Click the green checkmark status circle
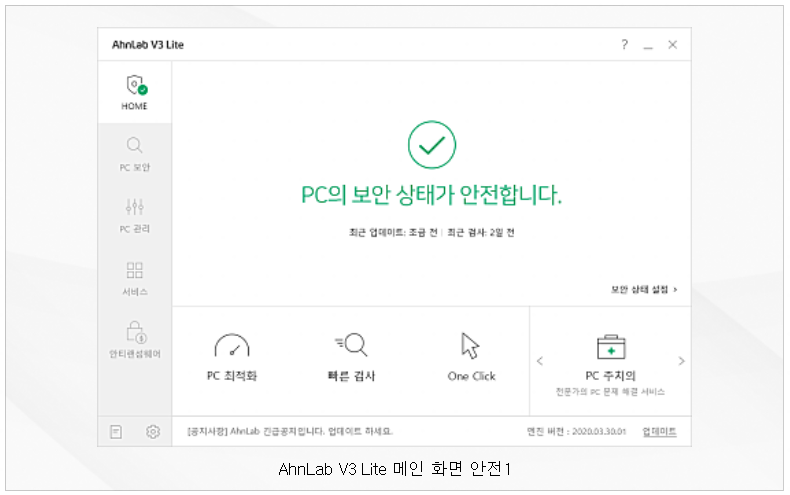The height and width of the screenshot is (495, 790). coord(432,145)
